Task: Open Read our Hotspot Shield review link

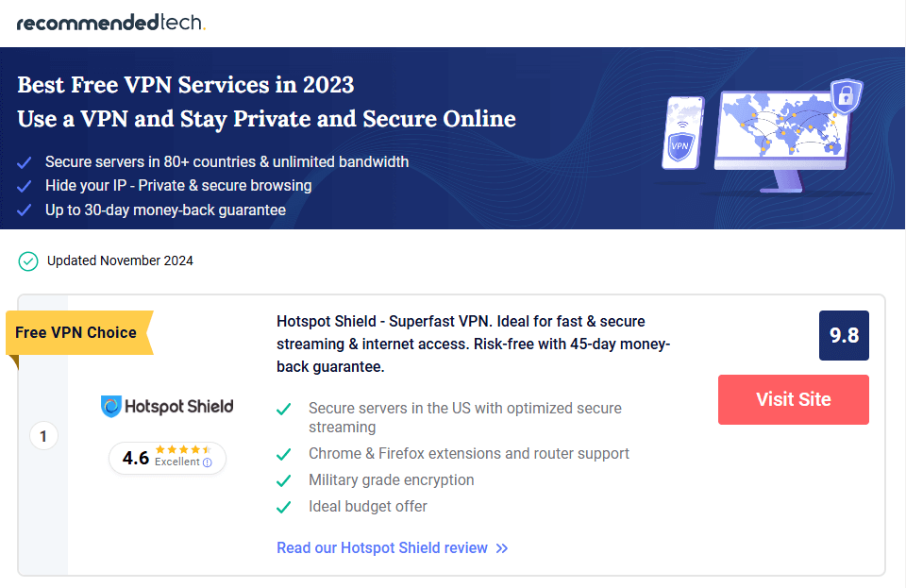Action: pos(382,548)
